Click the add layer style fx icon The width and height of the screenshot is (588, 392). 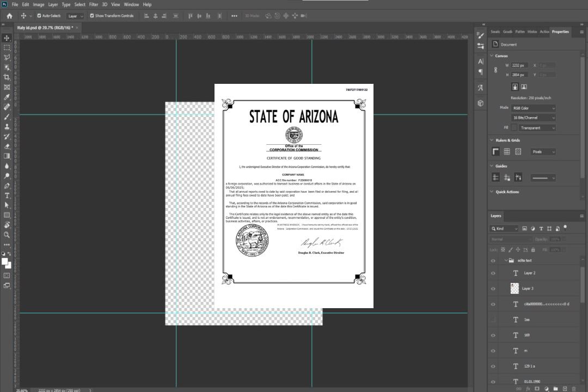coord(528,389)
